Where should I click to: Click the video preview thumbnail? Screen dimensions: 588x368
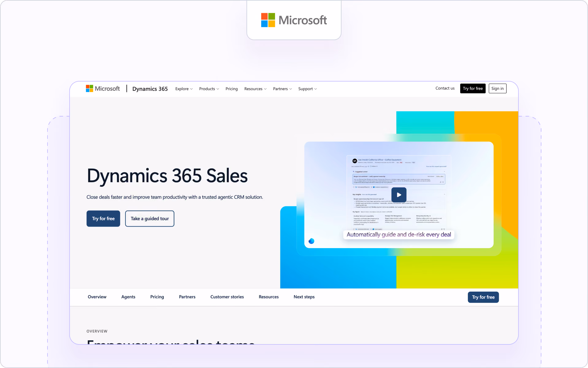coord(399,195)
